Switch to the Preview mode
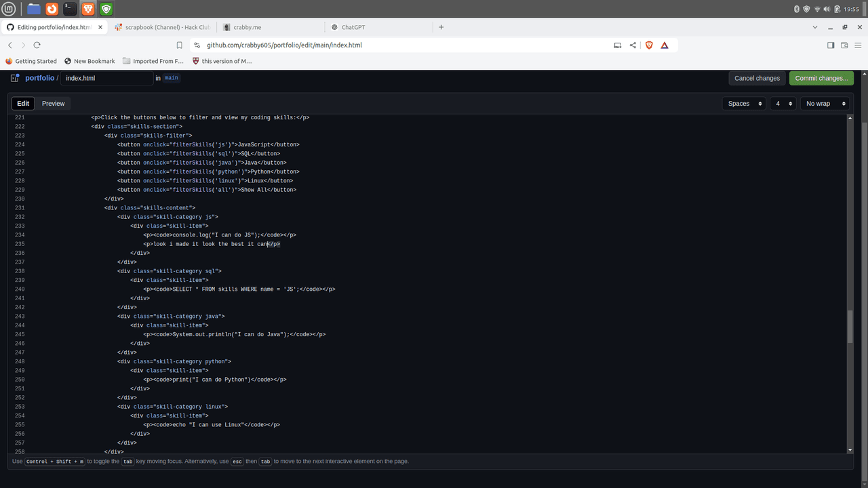Viewport: 868px width, 488px height. (53, 104)
